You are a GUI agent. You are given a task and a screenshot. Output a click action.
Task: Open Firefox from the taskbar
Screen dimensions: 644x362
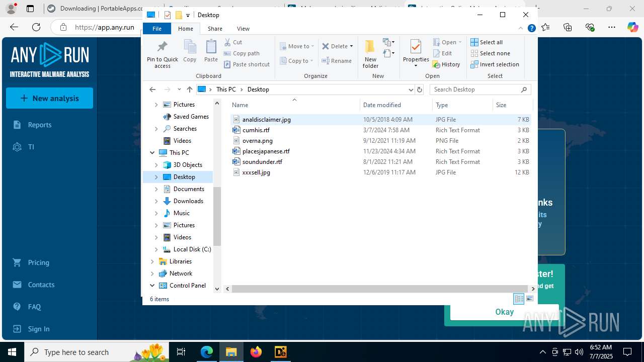[x=256, y=352]
